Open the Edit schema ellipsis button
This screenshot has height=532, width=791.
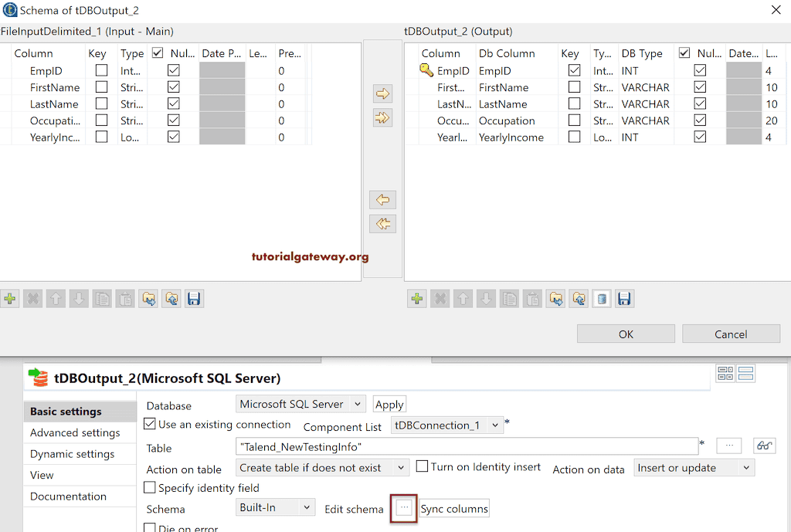click(x=404, y=508)
